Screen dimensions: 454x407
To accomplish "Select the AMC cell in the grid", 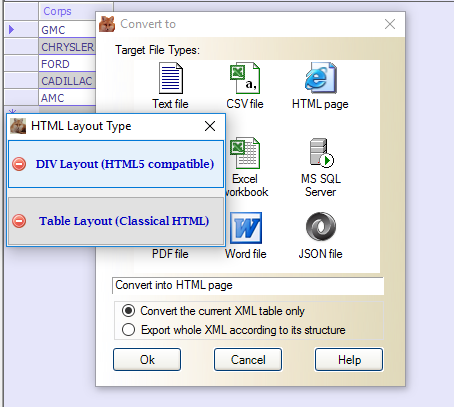I will click(67, 98).
